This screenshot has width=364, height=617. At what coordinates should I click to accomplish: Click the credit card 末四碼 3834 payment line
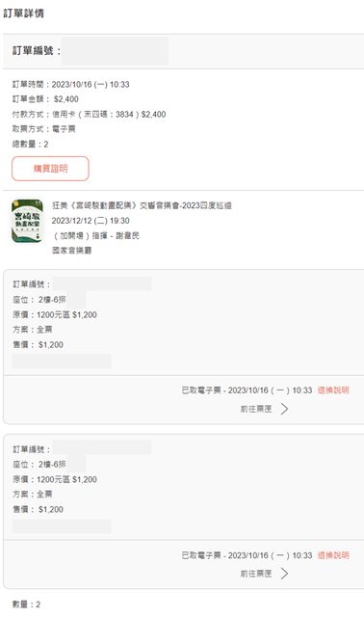click(x=89, y=114)
